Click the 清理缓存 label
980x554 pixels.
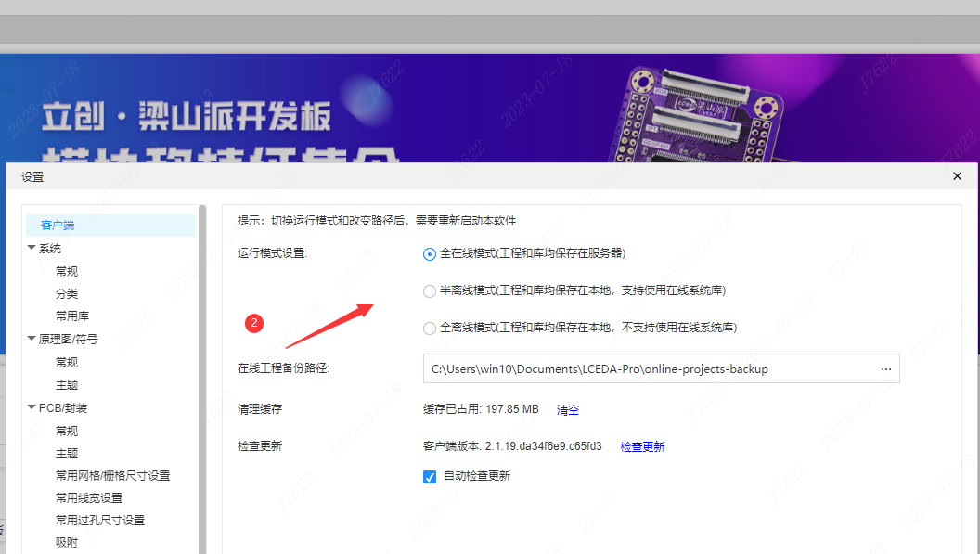(x=260, y=409)
